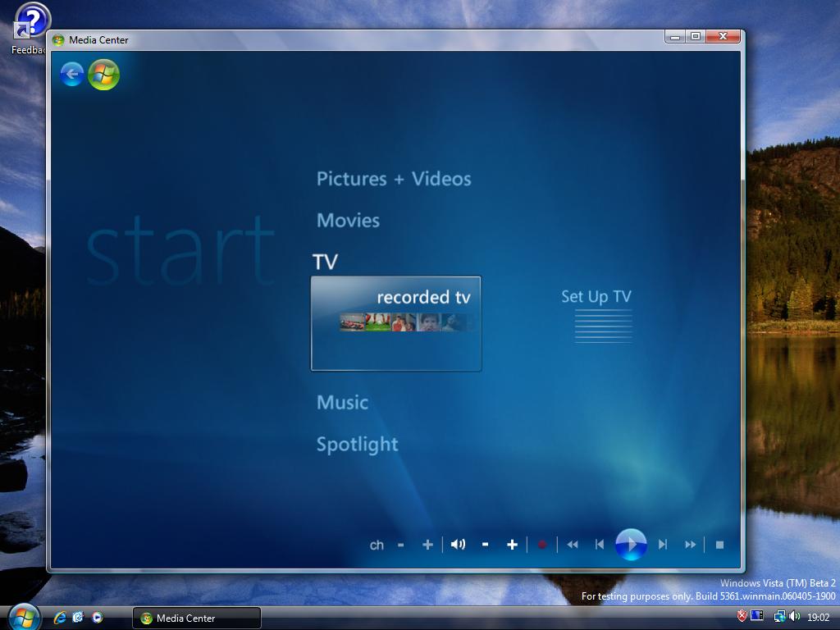840x630 pixels.
Task: Click the fast forward button
Action: click(x=690, y=545)
